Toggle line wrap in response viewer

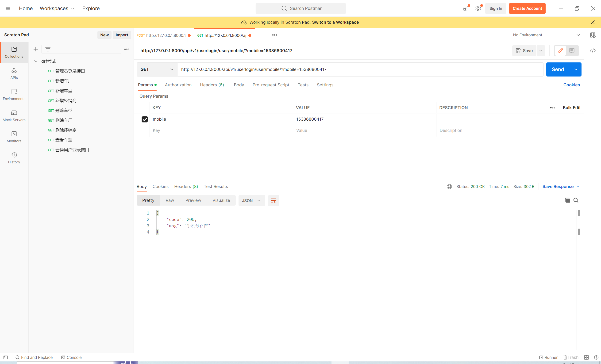pos(274,200)
